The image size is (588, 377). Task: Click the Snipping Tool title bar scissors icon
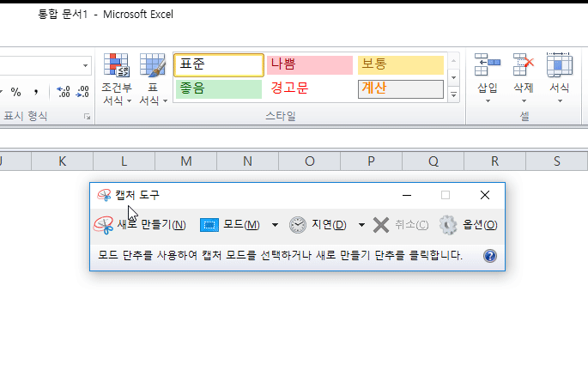(x=104, y=195)
